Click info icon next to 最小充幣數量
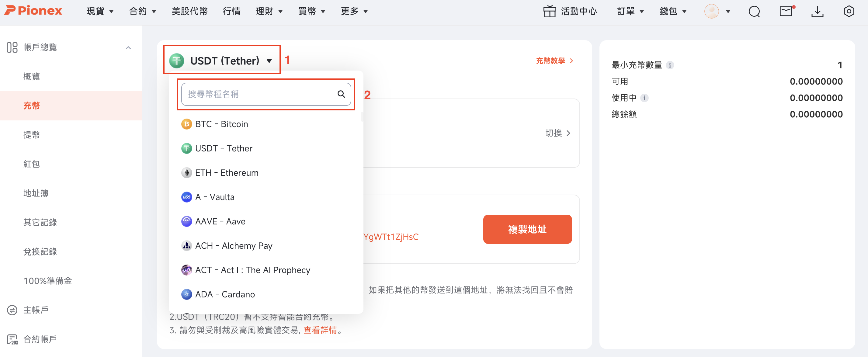 [x=670, y=65]
